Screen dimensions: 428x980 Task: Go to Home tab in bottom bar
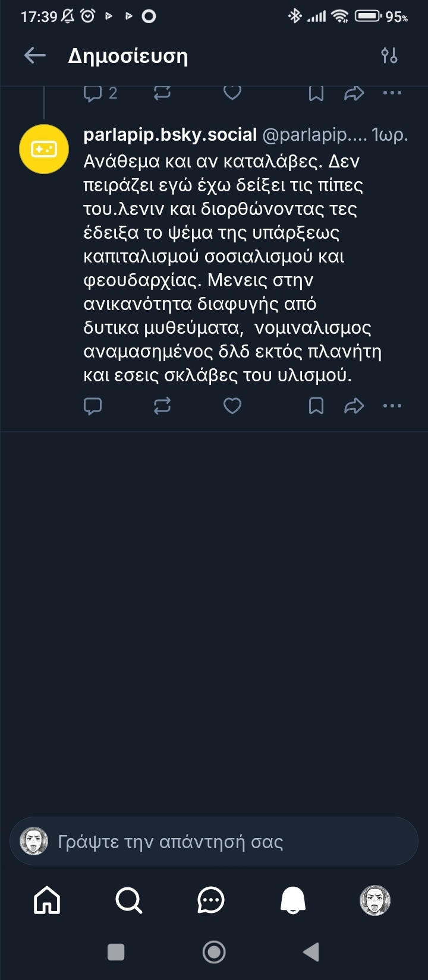tap(48, 900)
